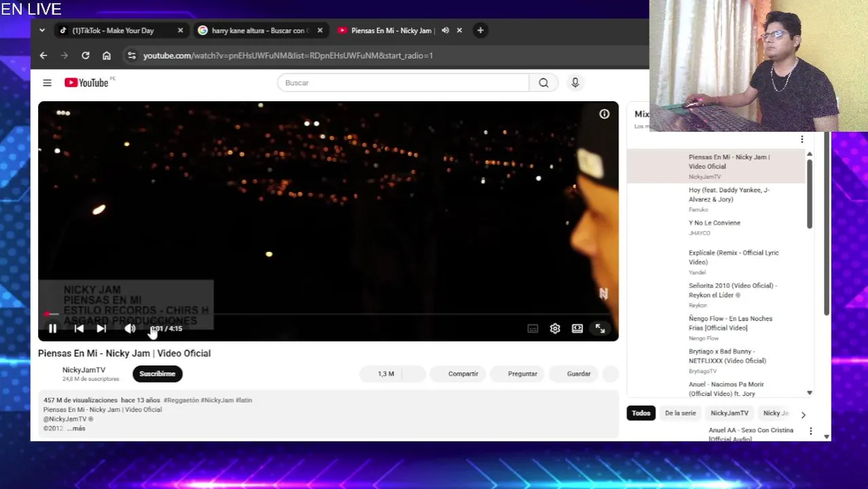This screenshot has width=868, height=489.
Task: Seek along the video progress bar
Action: tap(328, 314)
